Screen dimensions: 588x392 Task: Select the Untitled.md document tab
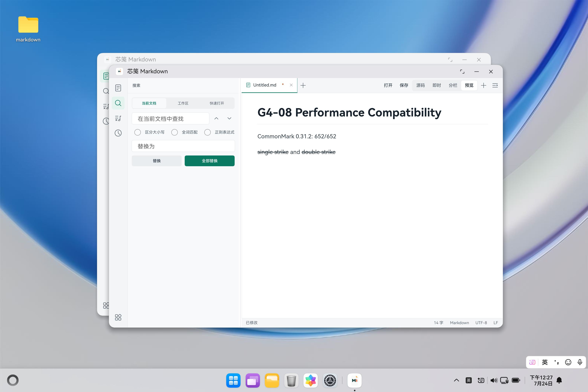[x=269, y=85]
